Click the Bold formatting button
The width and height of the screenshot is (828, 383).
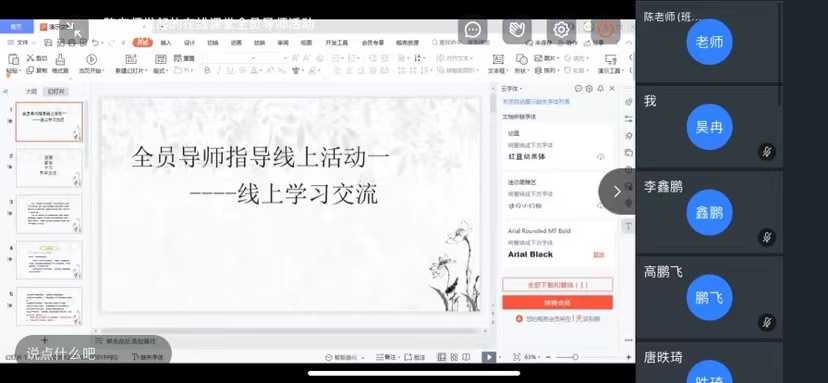tap(207, 70)
